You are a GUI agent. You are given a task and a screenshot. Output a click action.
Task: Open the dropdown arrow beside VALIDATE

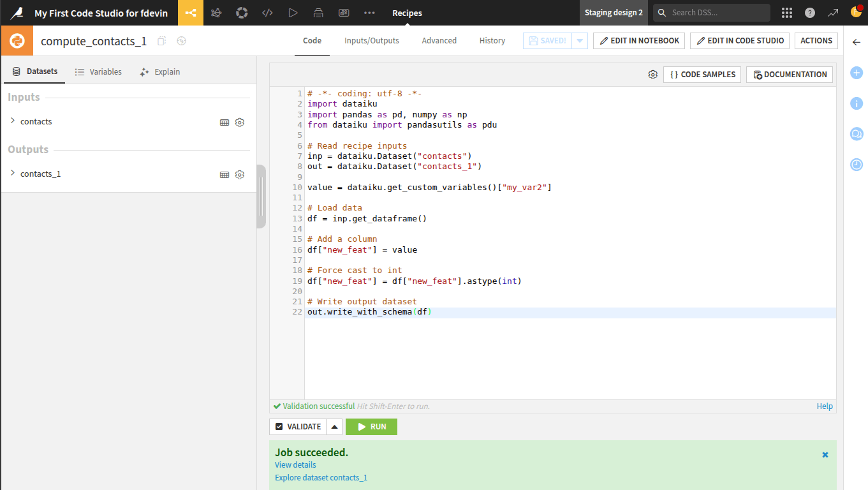(334, 426)
